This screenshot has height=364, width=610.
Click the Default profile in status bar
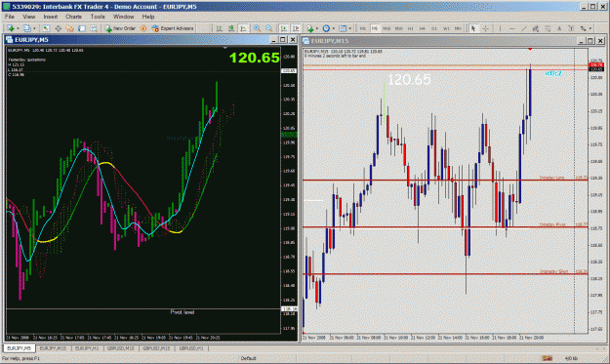[248, 358]
